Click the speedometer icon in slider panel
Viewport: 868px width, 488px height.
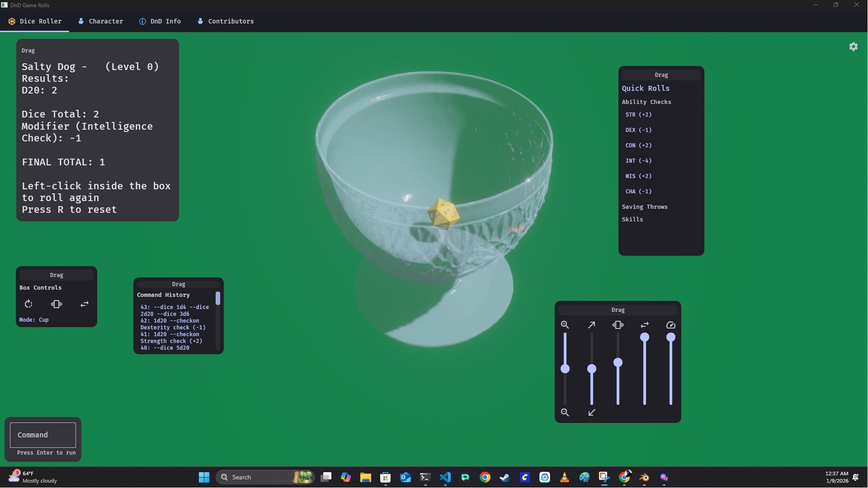coord(671,325)
